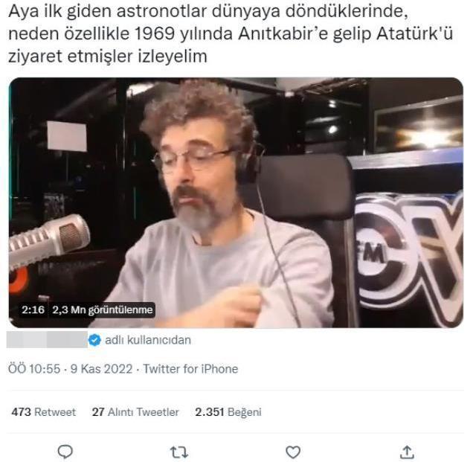Open the 2.351 Beğeni list
This screenshot has width=476, height=462.
[x=228, y=412]
